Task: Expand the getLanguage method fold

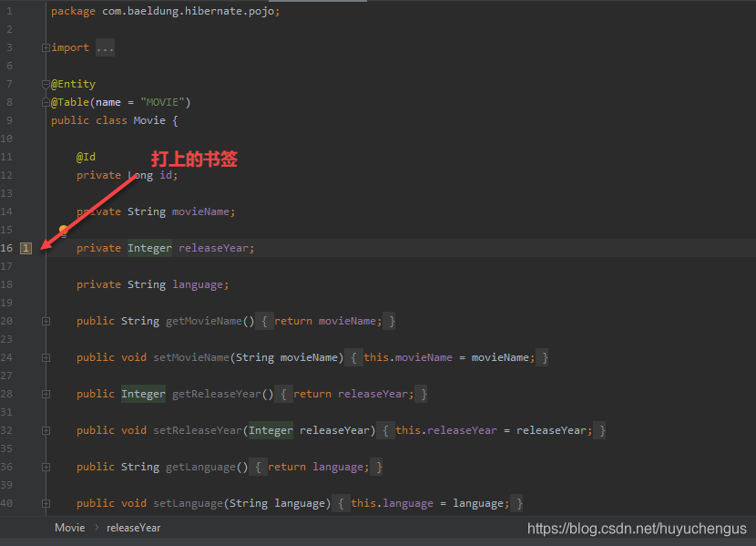Action: click(46, 467)
